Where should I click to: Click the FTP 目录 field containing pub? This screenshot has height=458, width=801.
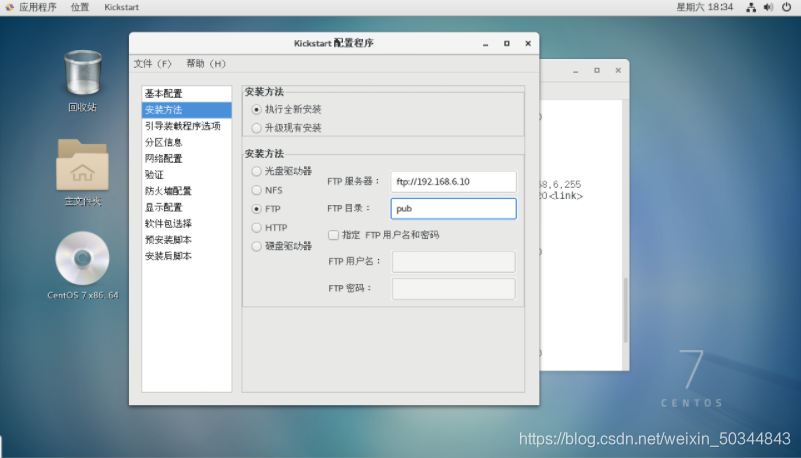[454, 208]
